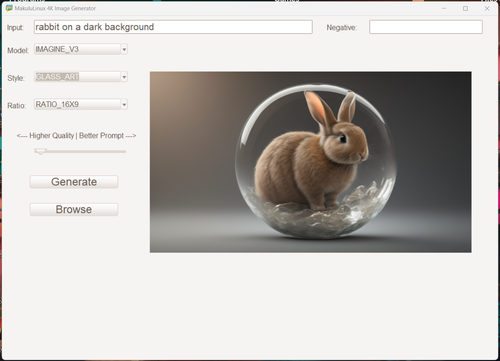The height and width of the screenshot is (361, 500).
Task: Click the Model label text
Action: pos(18,50)
